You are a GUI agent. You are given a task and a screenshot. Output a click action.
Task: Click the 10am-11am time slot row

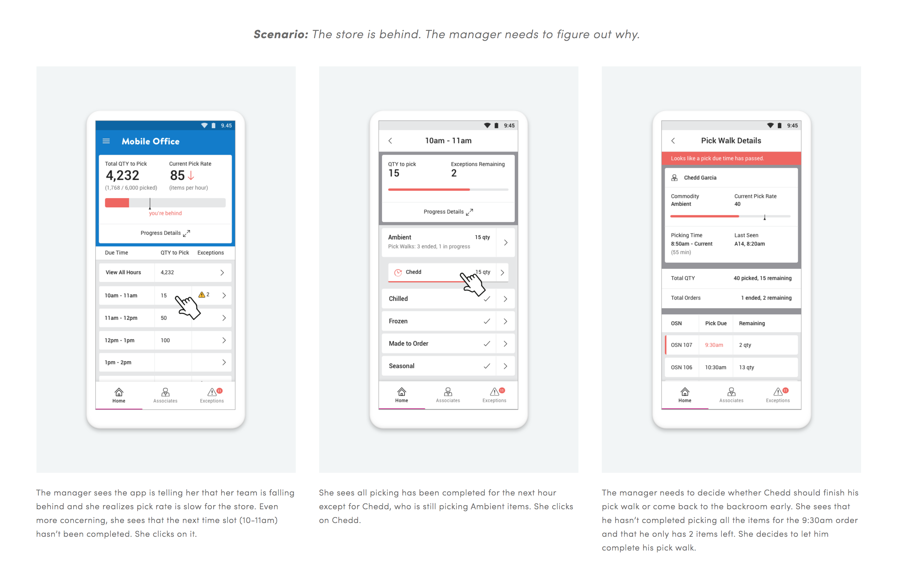[x=173, y=296]
